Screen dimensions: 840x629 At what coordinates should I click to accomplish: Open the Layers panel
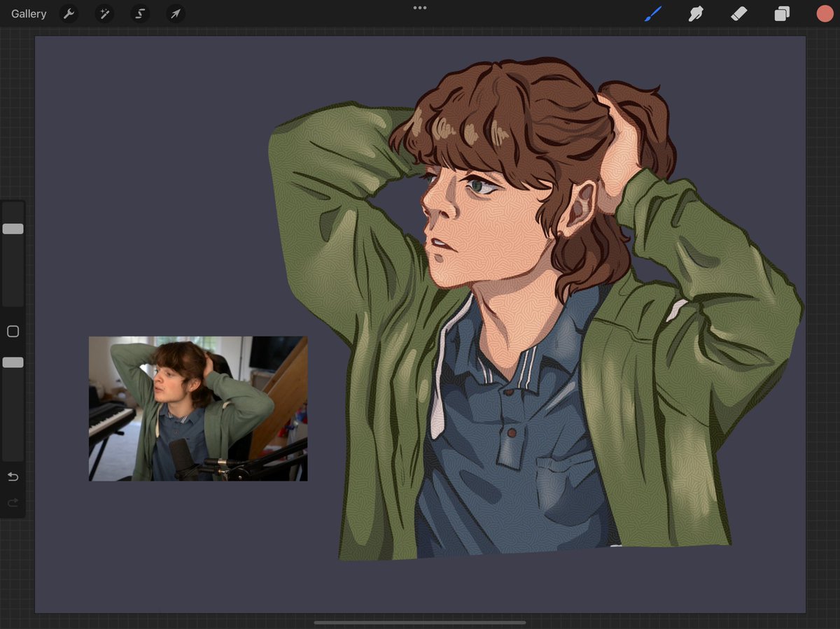pos(782,13)
